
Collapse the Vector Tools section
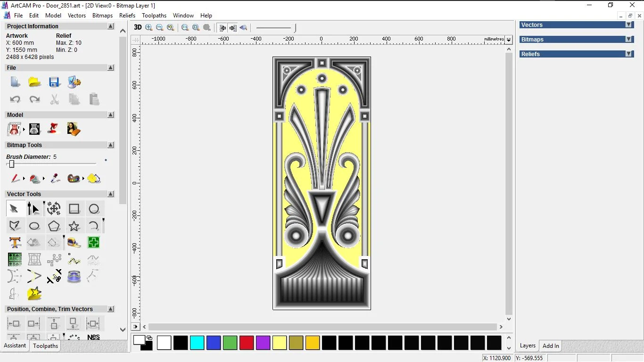[111, 194]
